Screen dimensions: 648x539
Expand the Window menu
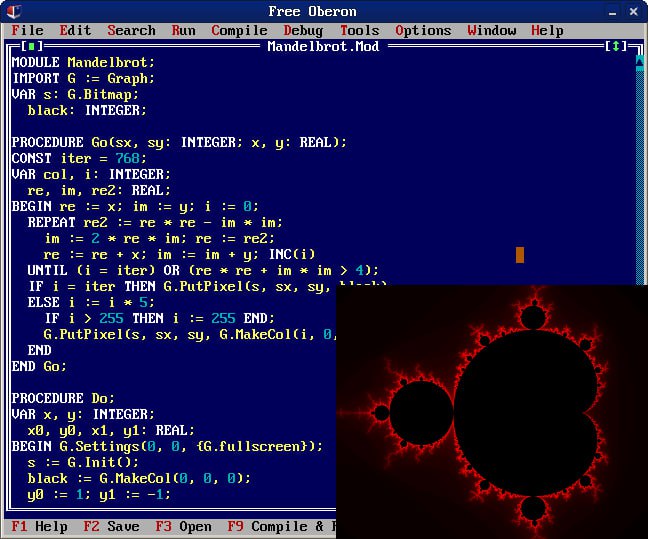pyautogui.click(x=492, y=30)
